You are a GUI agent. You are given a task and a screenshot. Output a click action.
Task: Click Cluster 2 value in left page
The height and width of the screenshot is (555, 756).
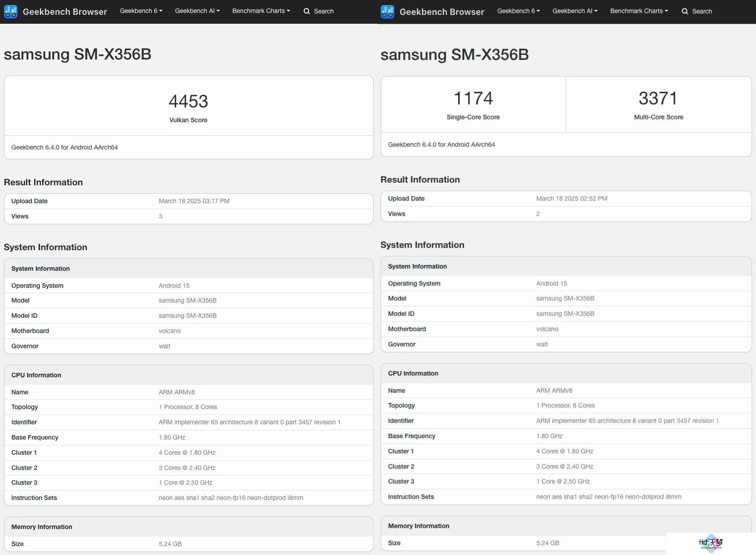[x=187, y=468]
